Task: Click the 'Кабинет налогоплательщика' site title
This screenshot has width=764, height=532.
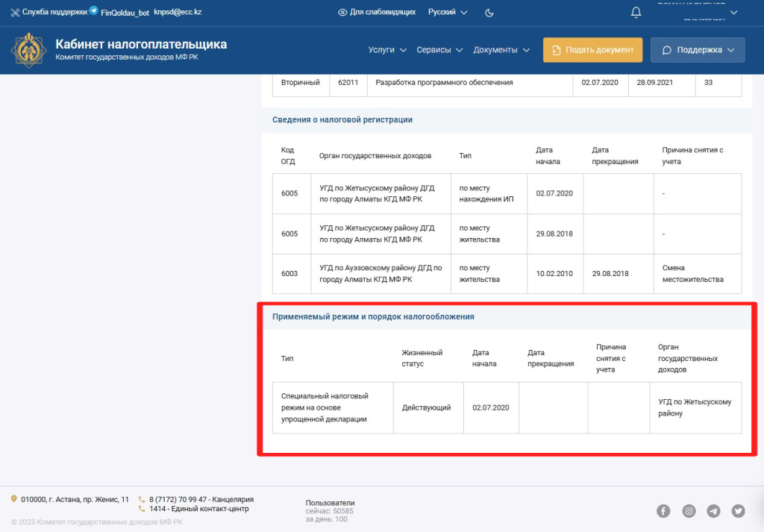Action: pyautogui.click(x=141, y=44)
